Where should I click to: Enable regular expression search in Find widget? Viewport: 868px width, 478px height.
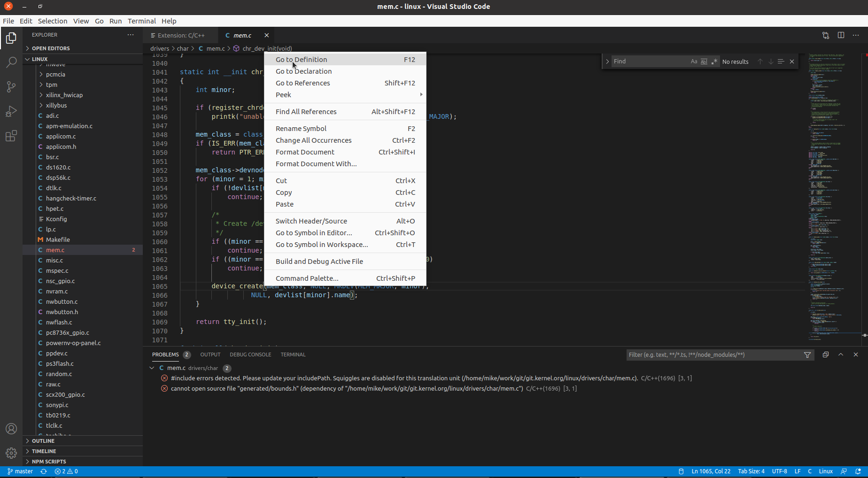(714, 61)
